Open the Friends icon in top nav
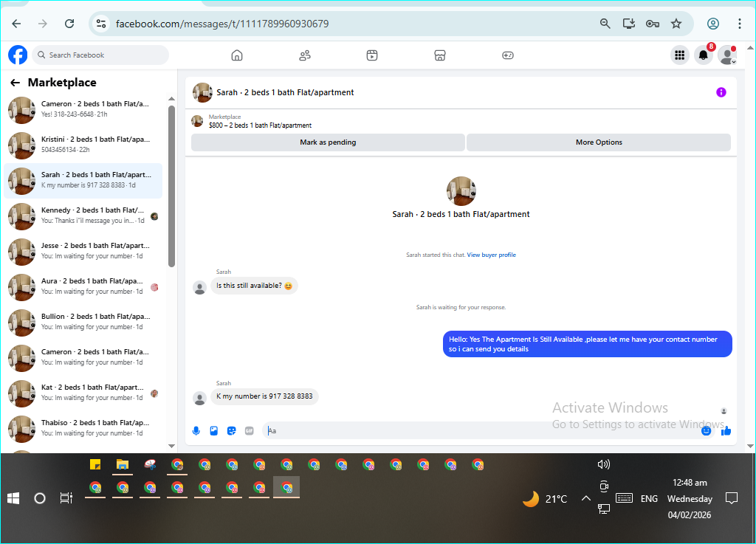This screenshot has height=544, width=756. tap(305, 55)
